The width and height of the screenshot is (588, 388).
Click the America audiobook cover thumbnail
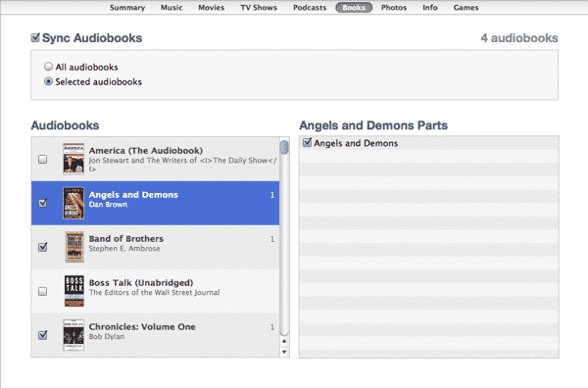73,159
